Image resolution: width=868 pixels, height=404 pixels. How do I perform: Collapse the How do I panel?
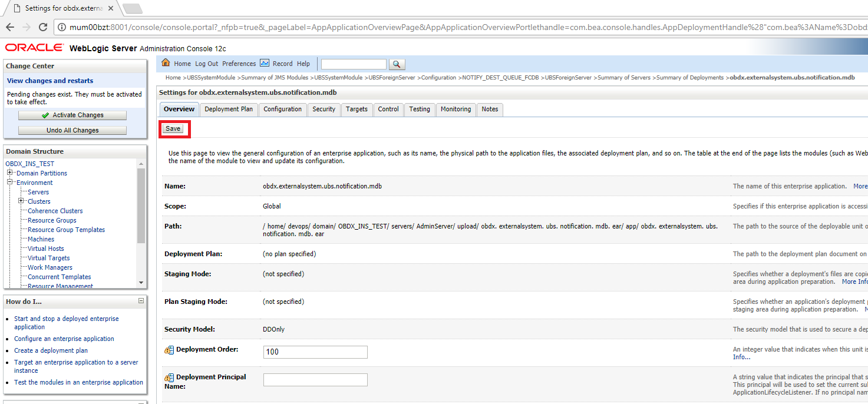coord(141,301)
